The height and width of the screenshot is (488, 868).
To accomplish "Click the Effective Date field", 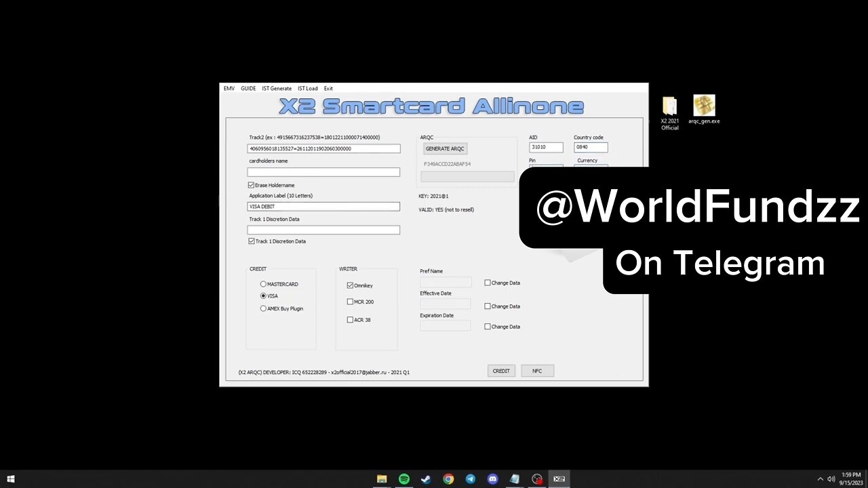I will click(446, 304).
